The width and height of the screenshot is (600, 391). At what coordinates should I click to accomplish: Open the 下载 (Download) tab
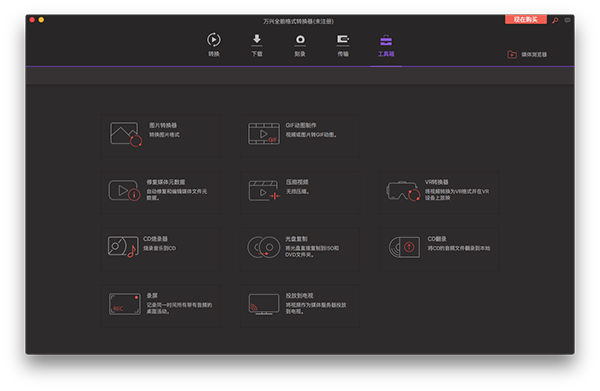pyautogui.click(x=257, y=45)
